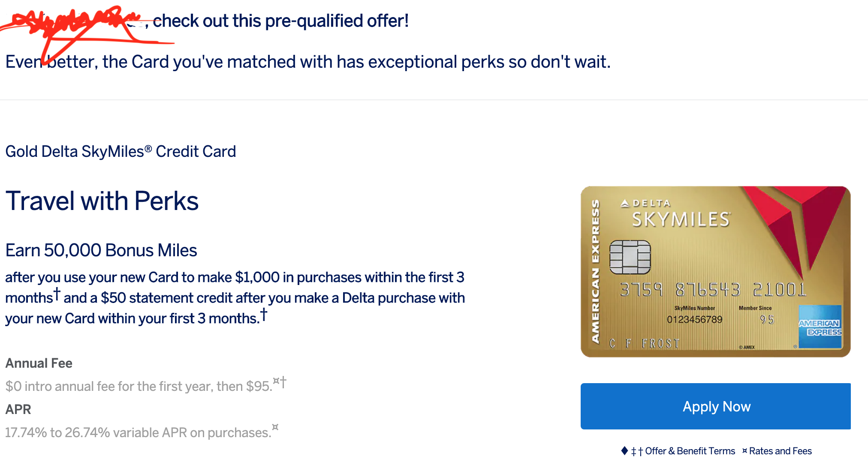The width and height of the screenshot is (868, 462).
Task: Click the 'Travel with Perks' heading
Action: 102,201
